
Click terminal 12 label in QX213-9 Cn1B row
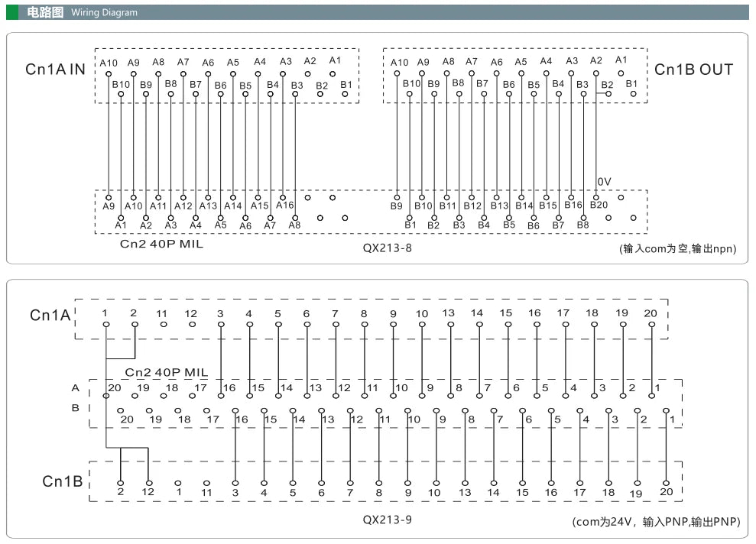pos(148,492)
